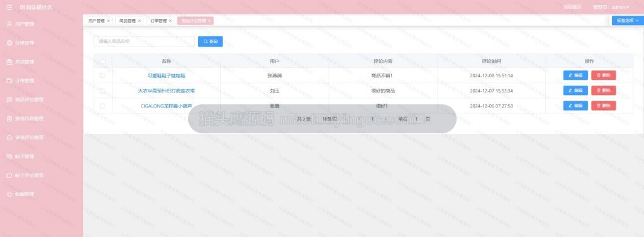Click the 名称 column header

point(166,61)
